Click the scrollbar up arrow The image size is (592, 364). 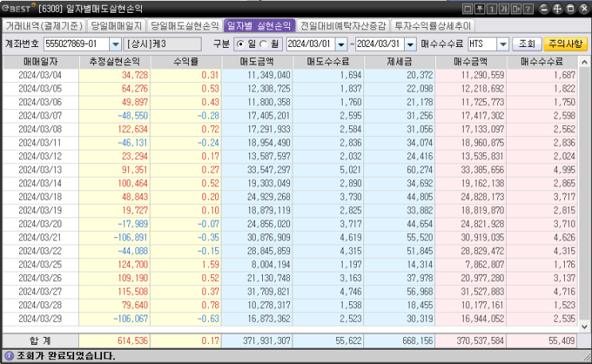point(584,62)
